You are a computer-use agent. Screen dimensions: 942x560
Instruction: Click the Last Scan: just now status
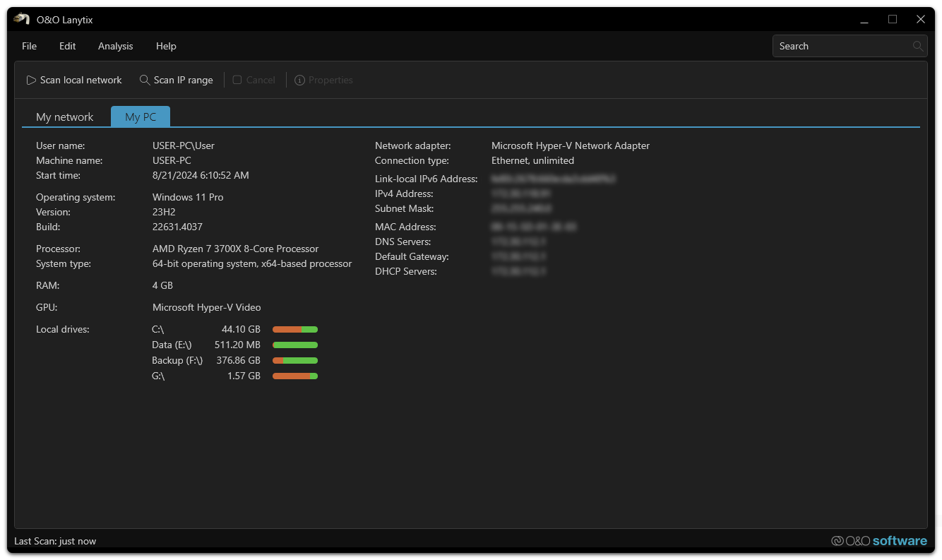[55, 541]
